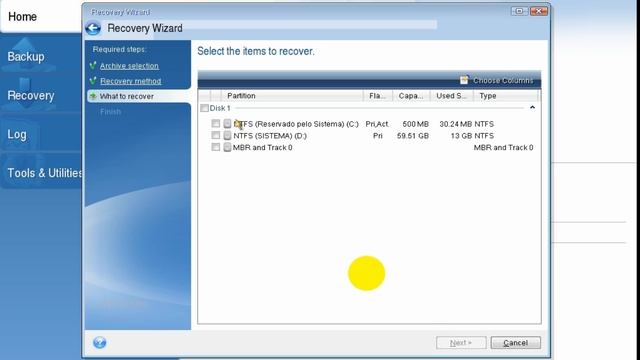The width and height of the screenshot is (640, 360).
Task: Cancel the Recovery Wizard
Action: pos(516,343)
